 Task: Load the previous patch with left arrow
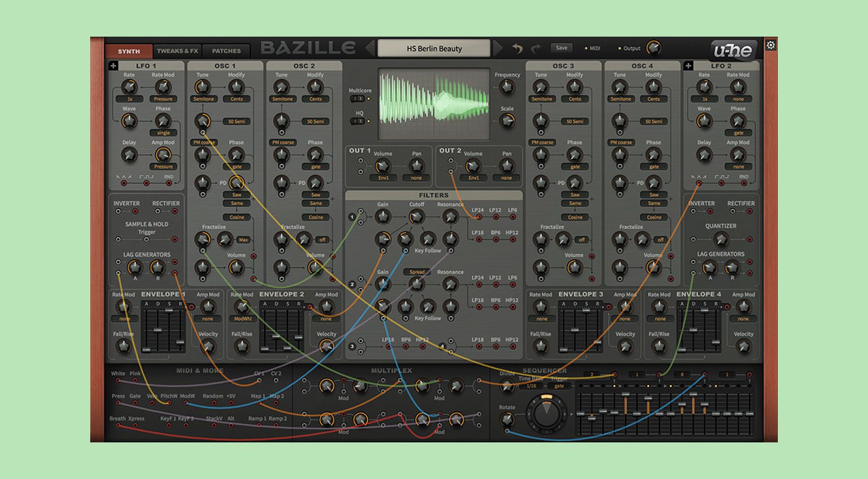pyautogui.click(x=370, y=48)
